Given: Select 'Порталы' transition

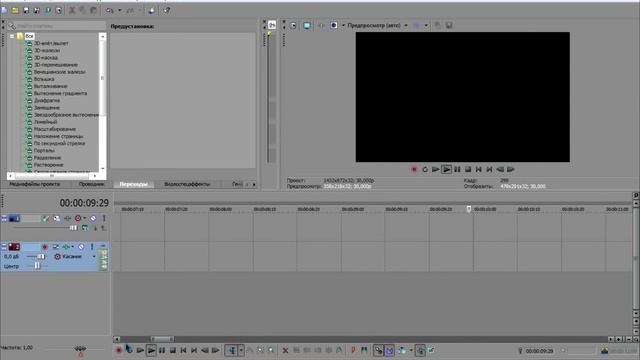Looking at the screenshot, I should tap(44, 151).
